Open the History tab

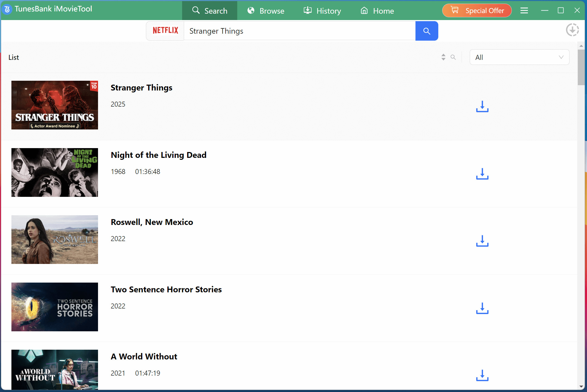click(322, 11)
